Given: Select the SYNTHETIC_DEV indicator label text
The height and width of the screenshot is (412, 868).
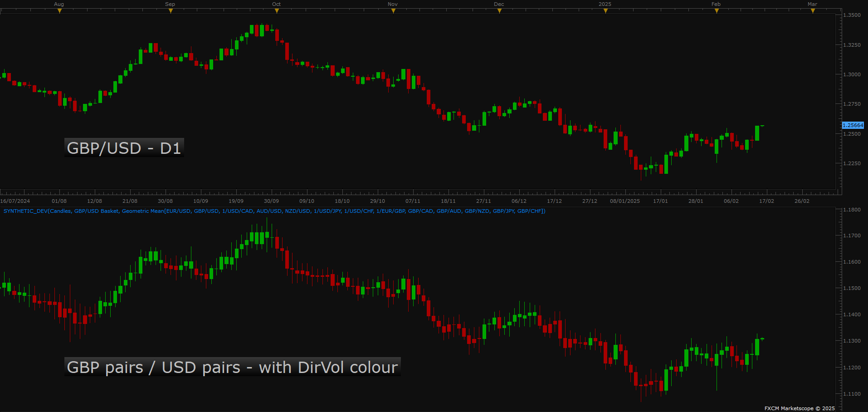Looking at the screenshot, I should pyautogui.click(x=274, y=211).
